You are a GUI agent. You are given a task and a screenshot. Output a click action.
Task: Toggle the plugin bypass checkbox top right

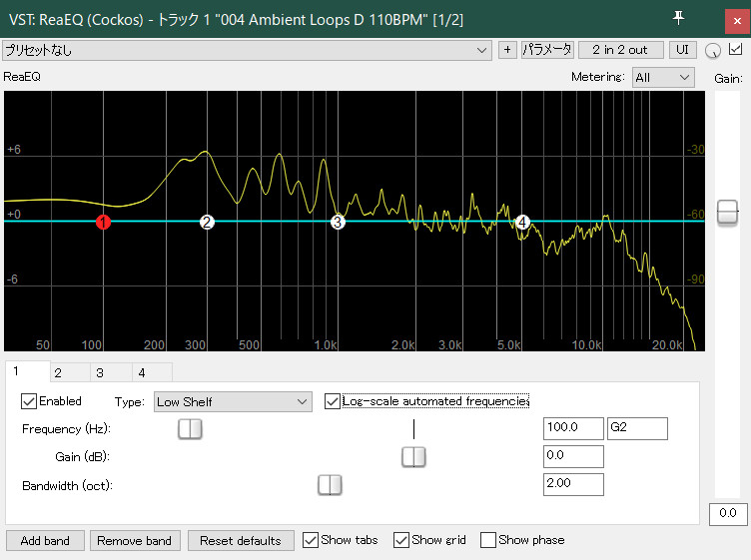(x=736, y=49)
